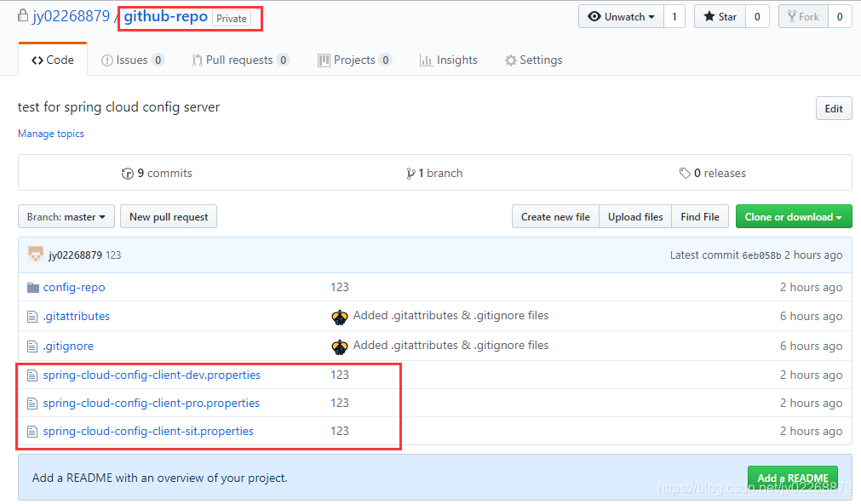Click New pull request button

pos(169,217)
